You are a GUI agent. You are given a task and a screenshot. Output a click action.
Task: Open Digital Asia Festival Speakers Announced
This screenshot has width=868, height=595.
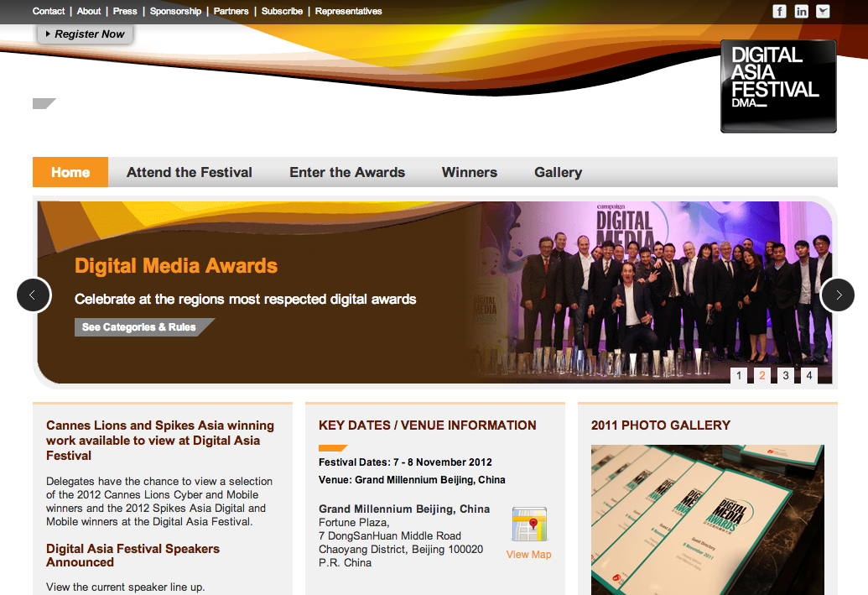tap(133, 555)
